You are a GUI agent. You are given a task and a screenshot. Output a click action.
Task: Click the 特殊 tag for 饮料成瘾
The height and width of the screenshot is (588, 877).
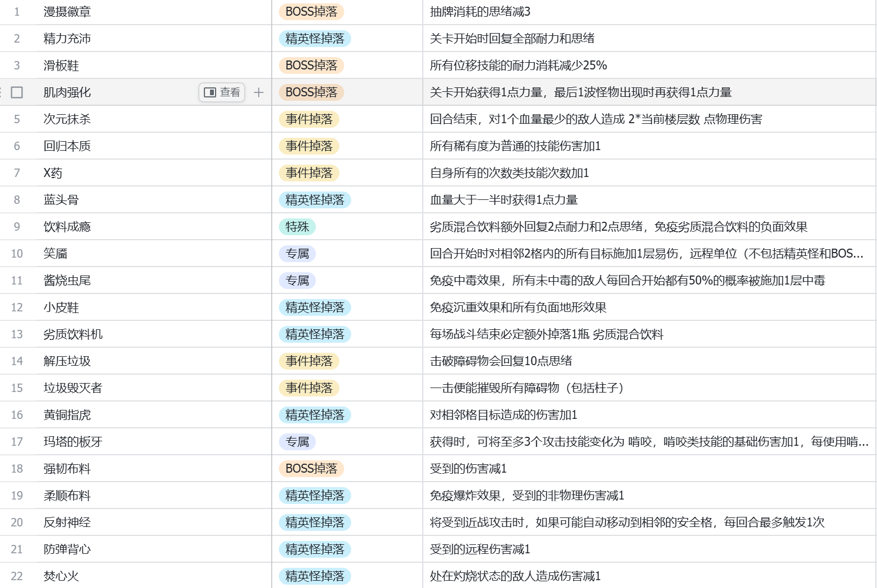click(297, 227)
